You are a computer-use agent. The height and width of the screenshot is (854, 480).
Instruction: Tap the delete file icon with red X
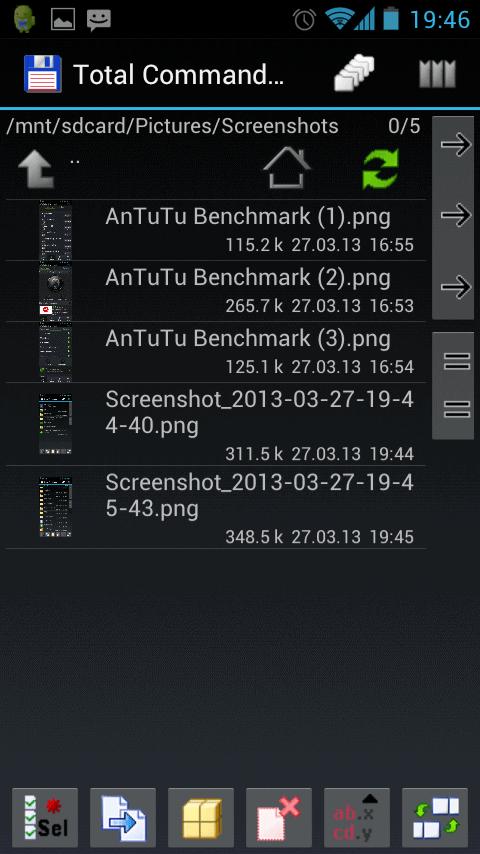(279, 817)
